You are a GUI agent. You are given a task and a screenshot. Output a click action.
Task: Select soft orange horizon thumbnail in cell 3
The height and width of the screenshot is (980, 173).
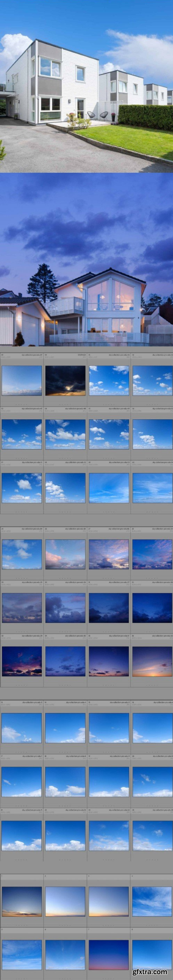109,902
